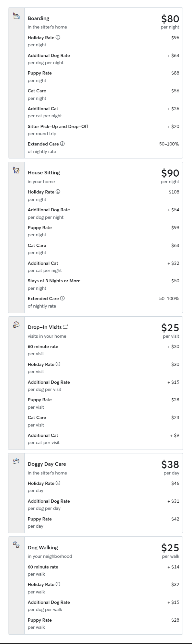Click the Boarding service icon

pos(16,16)
